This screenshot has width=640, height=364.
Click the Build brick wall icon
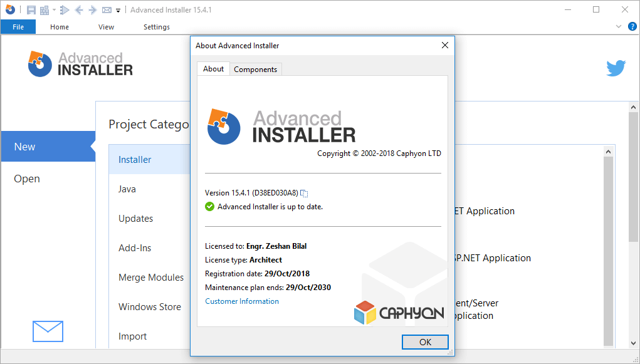(x=44, y=10)
